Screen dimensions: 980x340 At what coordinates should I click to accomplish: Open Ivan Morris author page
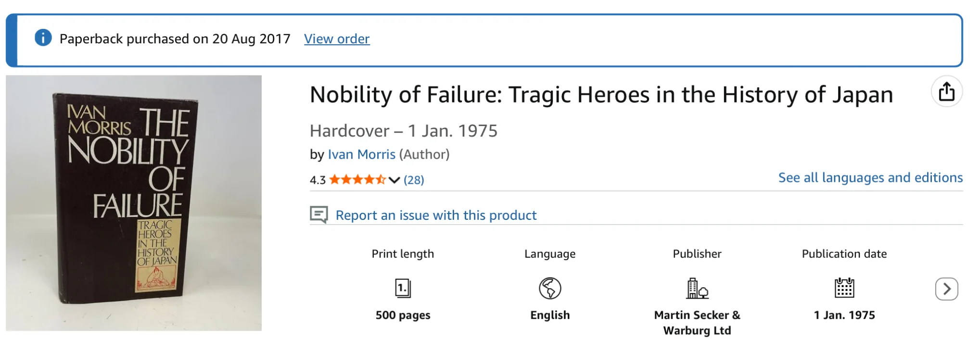pyautogui.click(x=361, y=154)
